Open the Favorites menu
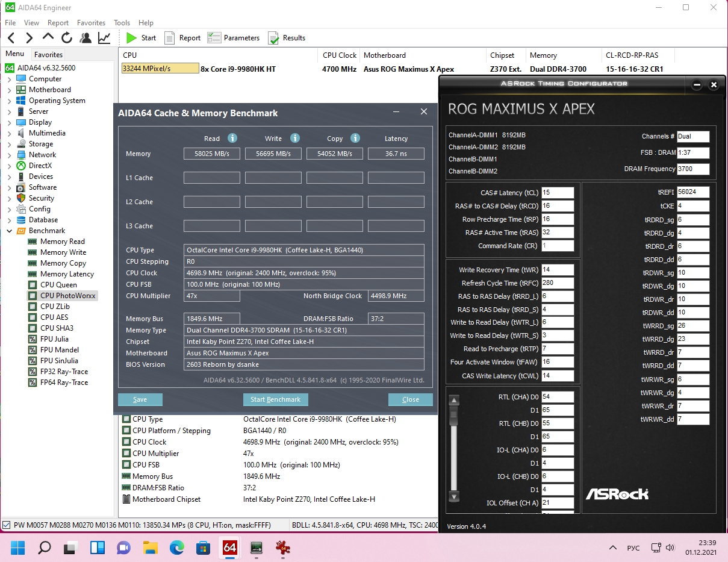The width and height of the screenshot is (728, 562). (91, 23)
